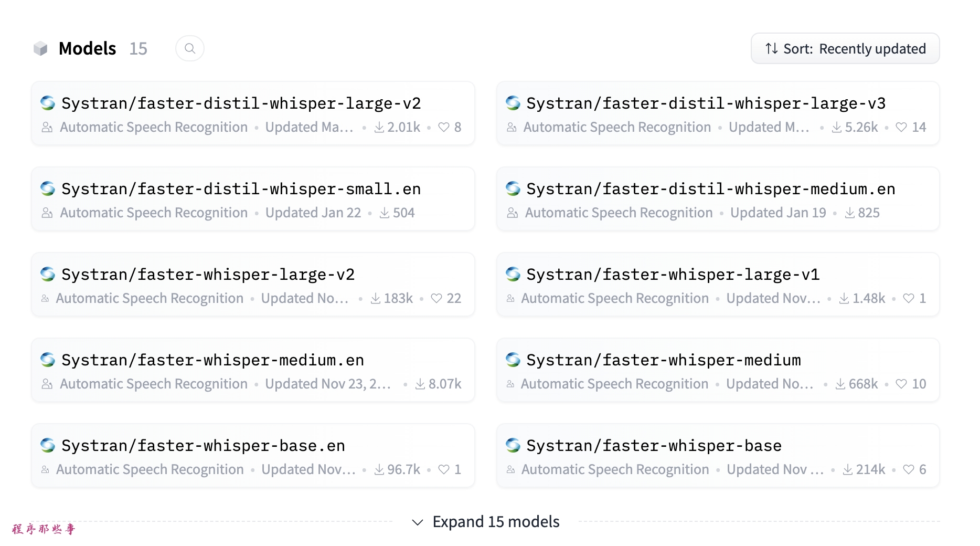Click the models search magnifier icon
This screenshot has width=980, height=546.
point(190,48)
